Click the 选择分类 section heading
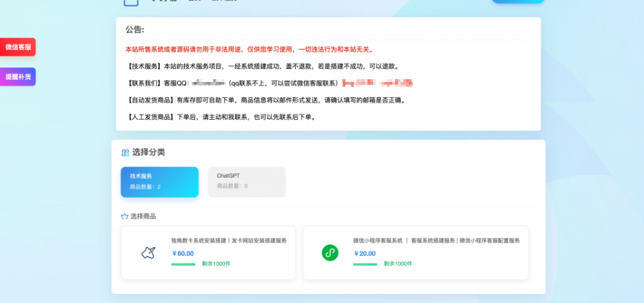The image size is (644, 303). tap(148, 152)
